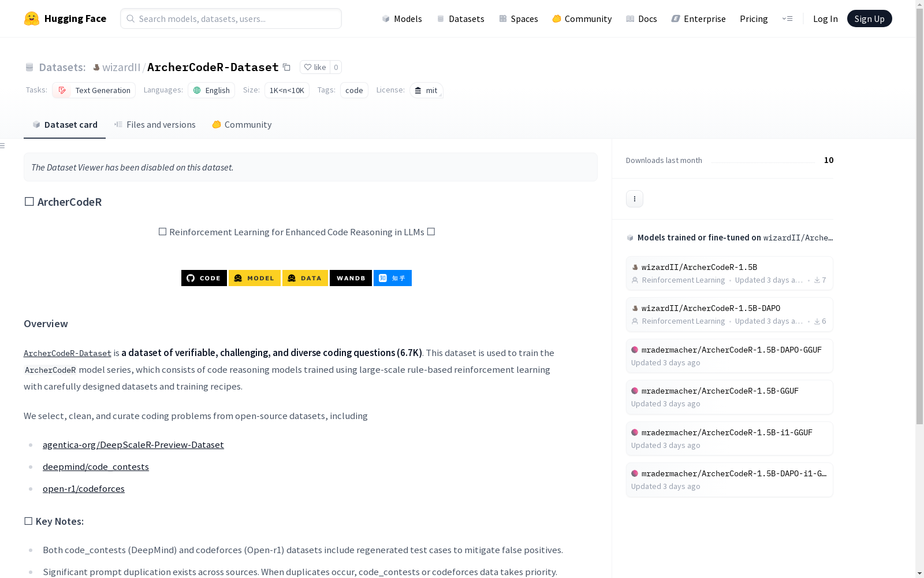The image size is (924, 578).
Task: Open the ArcherCodeR-1.5B-DAPO-i1 GGUF model card
Action: [x=729, y=480]
